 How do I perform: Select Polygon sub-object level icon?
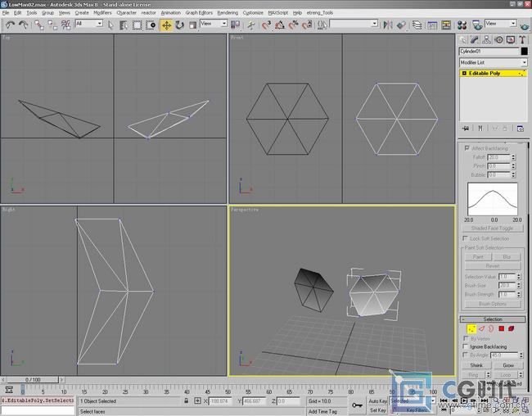click(x=502, y=328)
